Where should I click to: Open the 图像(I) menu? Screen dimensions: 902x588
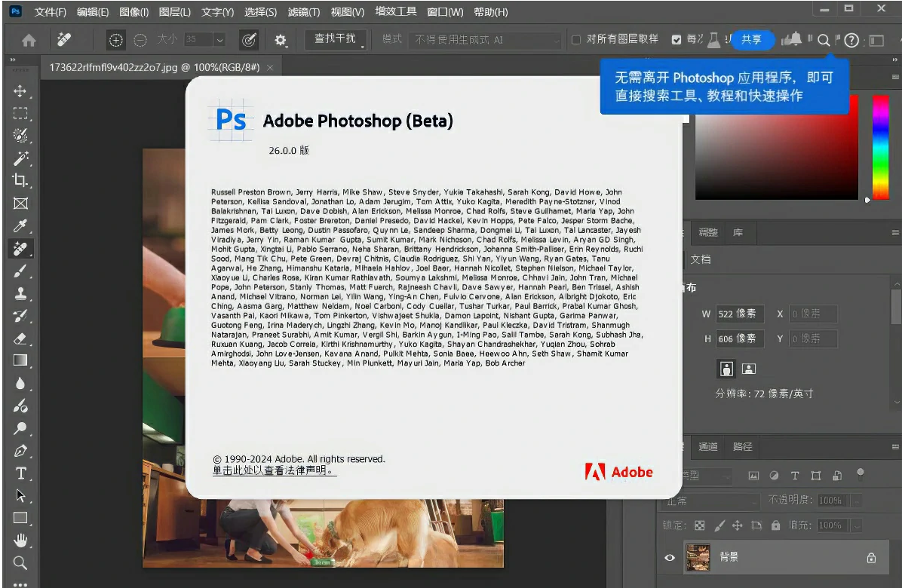click(134, 12)
